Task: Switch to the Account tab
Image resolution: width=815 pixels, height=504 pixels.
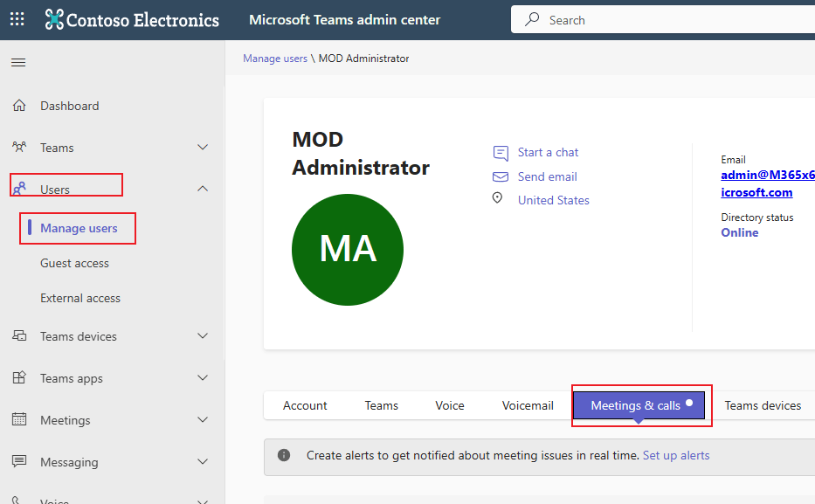Action: click(305, 405)
